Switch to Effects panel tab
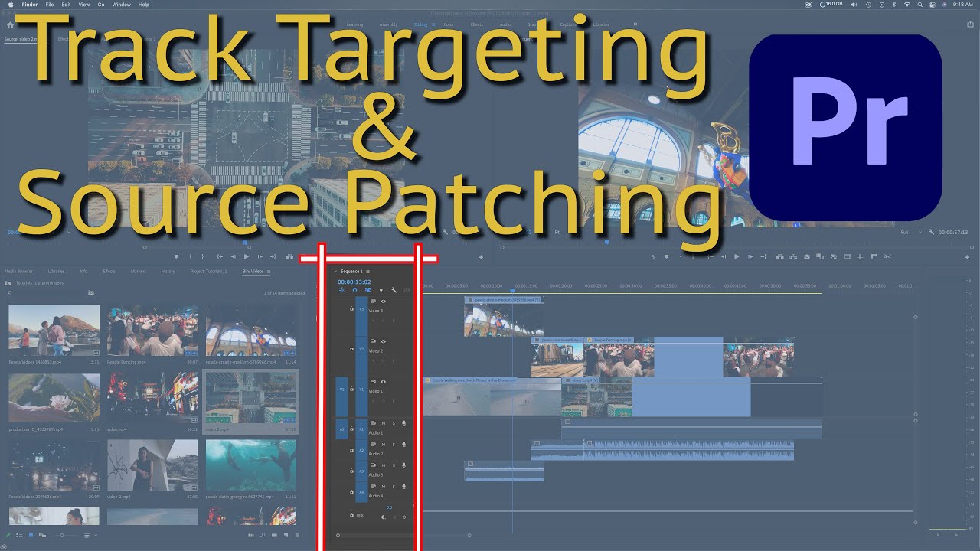The image size is (980, 551). [109, 271]
